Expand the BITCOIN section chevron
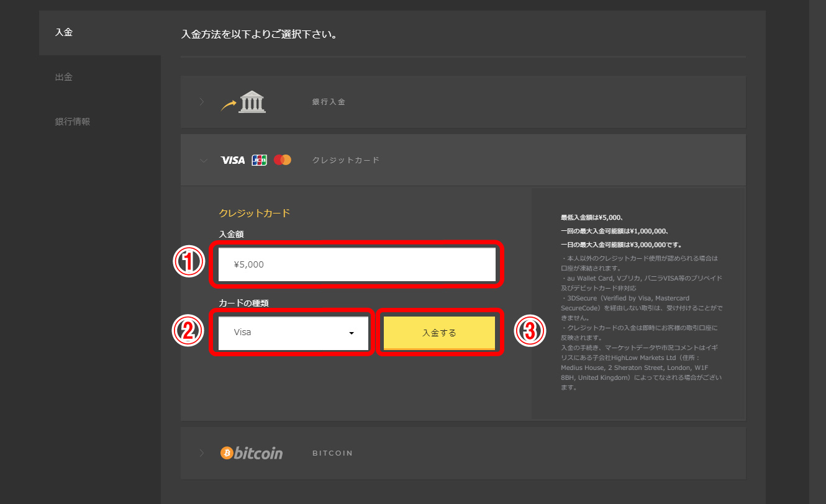This screenshot has height=504, width=826. (x=201, y=453)
